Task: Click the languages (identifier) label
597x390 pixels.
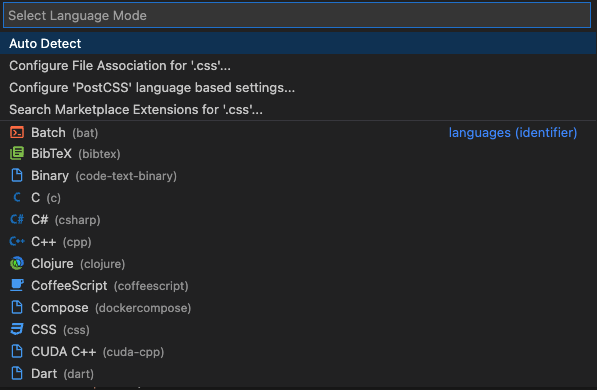Action: [x=513, y=133]
